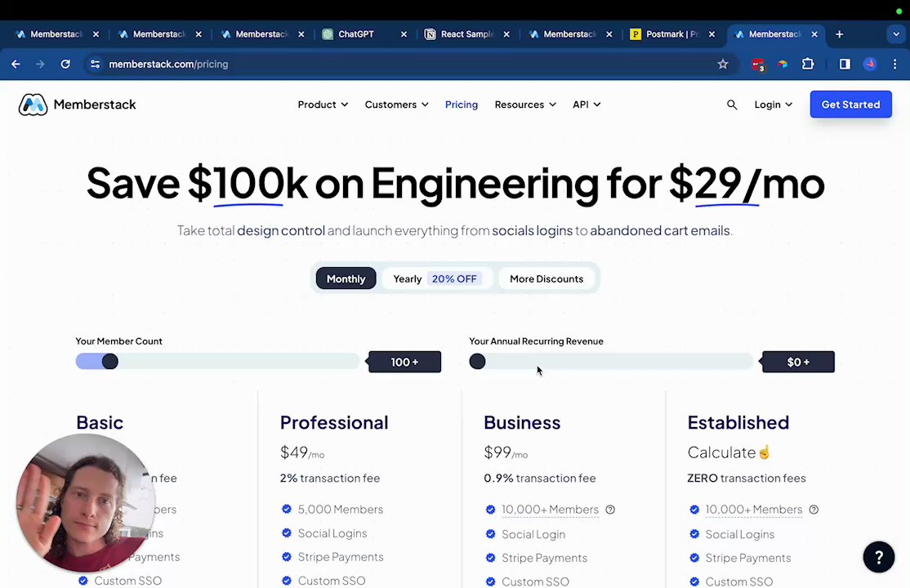The height and width of the screenshot is (588, 910).
Task: Click the checkmark beside Established Stripe Payments
Action: 694,558
